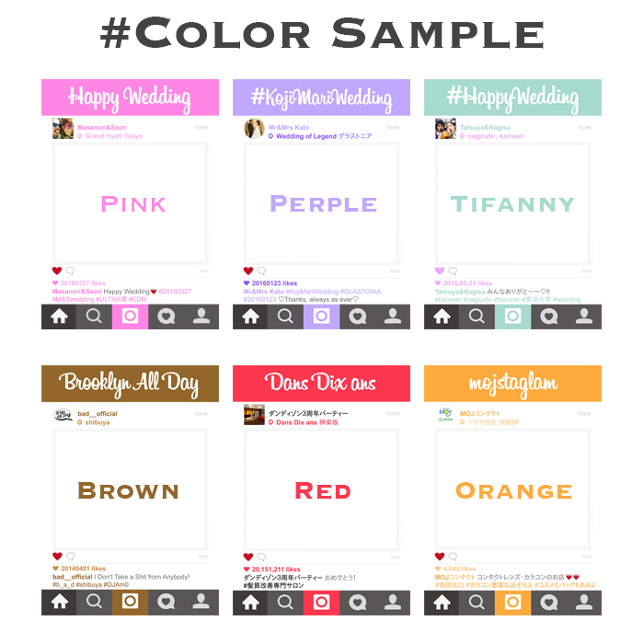Open the three-dot options under the Red photo
The image size is (644, 644).
pyautogui.click(x=395, y=558)
